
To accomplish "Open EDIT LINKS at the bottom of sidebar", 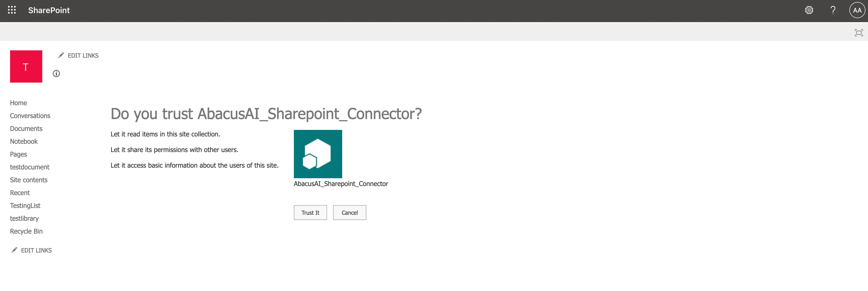I will coord(36,250).
